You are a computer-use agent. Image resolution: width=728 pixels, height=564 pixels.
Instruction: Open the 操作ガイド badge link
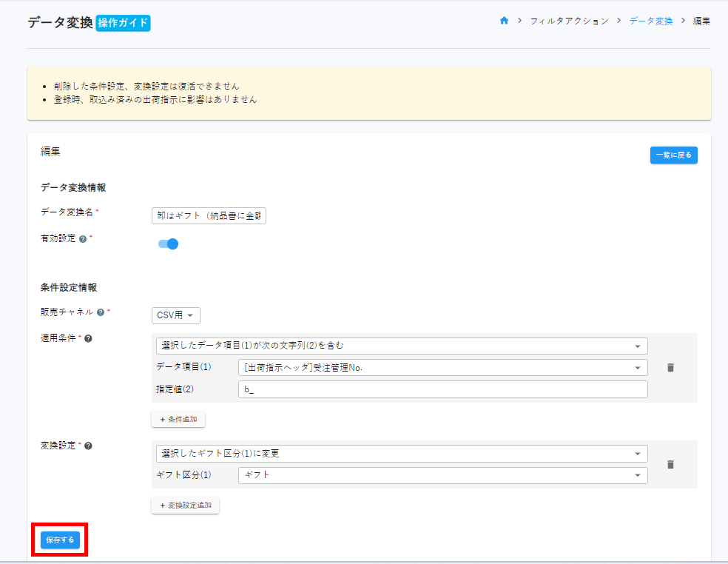coord(123,23)
